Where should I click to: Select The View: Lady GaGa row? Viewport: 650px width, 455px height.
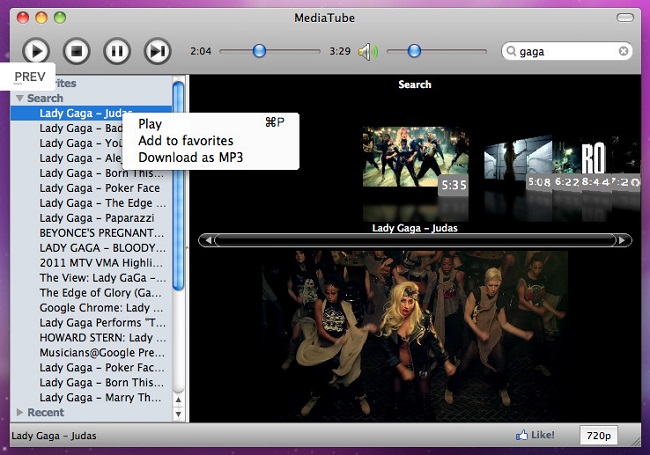[x=91, y=278]
